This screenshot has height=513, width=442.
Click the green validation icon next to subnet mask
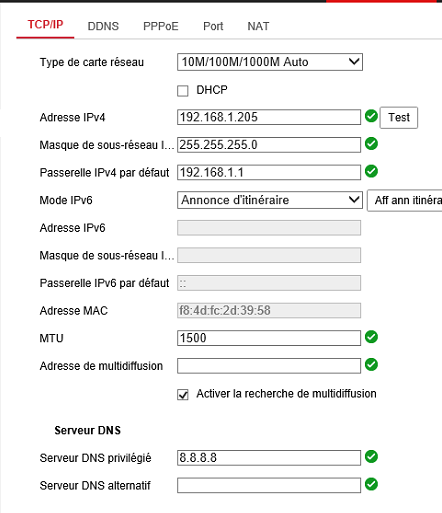coord(371,144)
